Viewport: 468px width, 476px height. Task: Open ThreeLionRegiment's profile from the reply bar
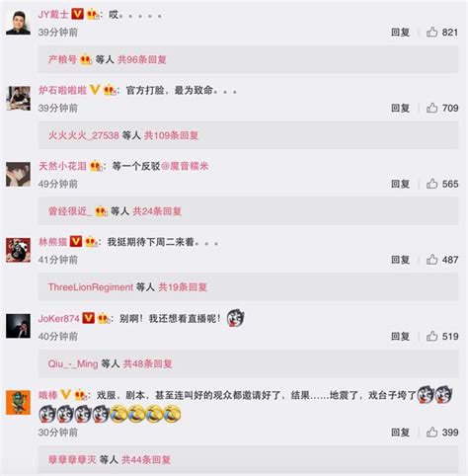point(91,287)
